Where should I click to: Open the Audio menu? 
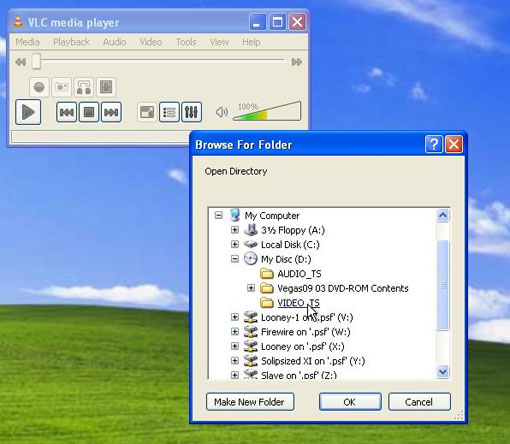tap(114, 42)
